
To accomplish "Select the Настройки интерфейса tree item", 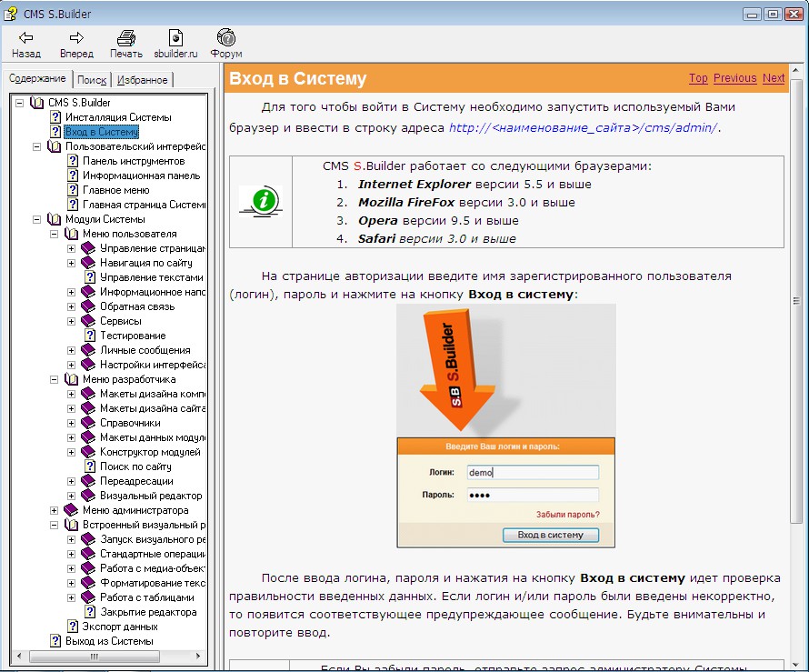I will coord(153,365).
